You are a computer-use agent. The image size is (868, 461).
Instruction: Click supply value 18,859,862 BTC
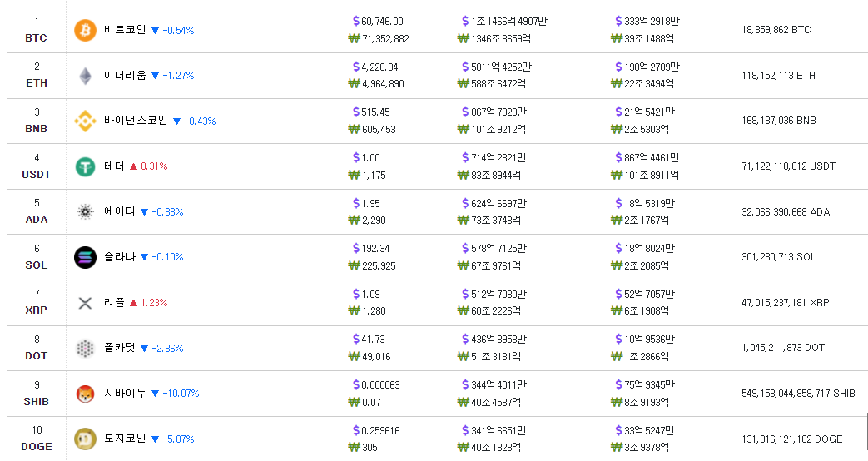pyautogui.click(x=776, y=30)
